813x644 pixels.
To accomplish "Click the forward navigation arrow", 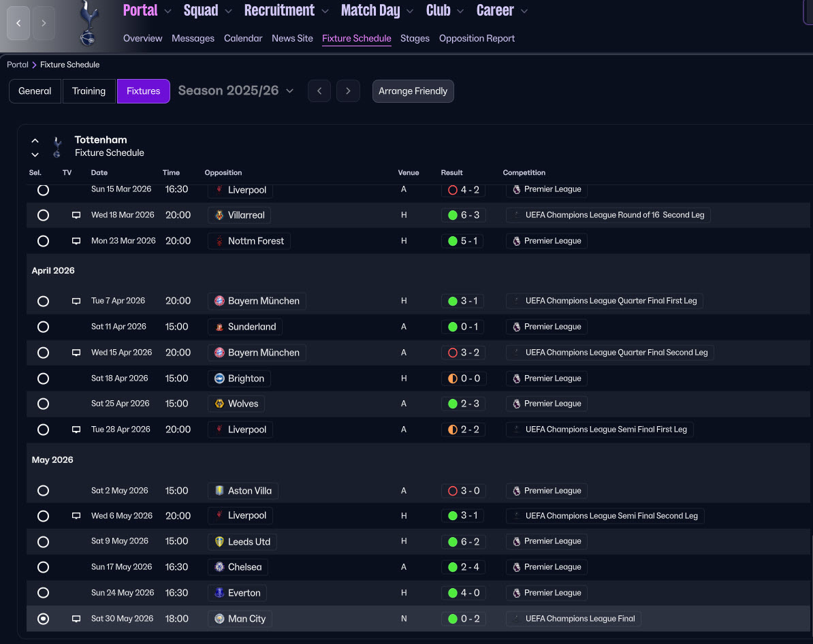I will 44,23.
